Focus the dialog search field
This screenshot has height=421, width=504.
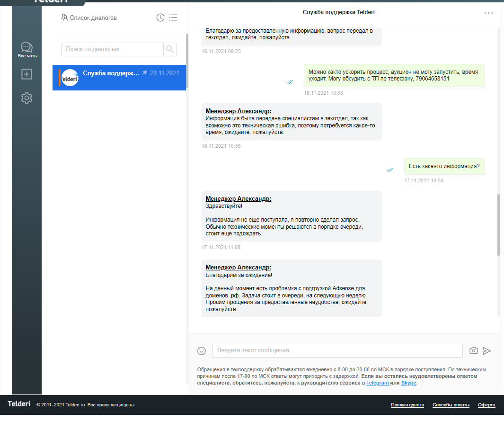pyautogui.click(x=112, y=49)
